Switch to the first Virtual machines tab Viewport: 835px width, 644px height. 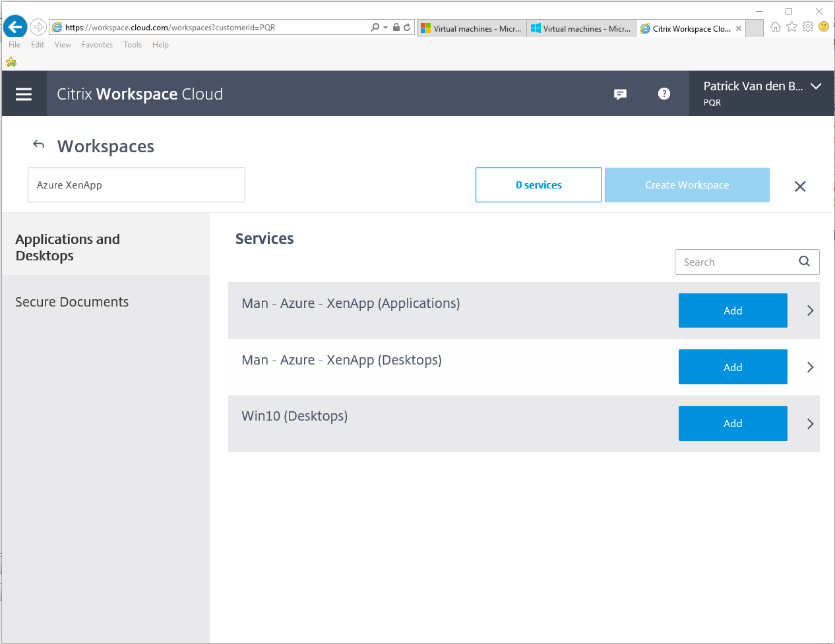(x=472, y=28)
